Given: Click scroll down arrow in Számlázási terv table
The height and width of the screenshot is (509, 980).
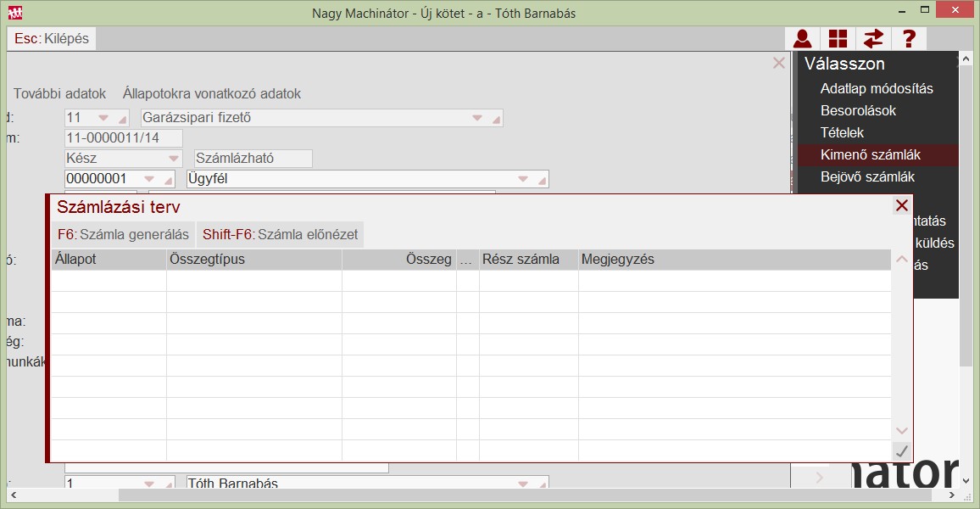Looking at the screenshot, I should pyautogui.click(x=901, y=431).
